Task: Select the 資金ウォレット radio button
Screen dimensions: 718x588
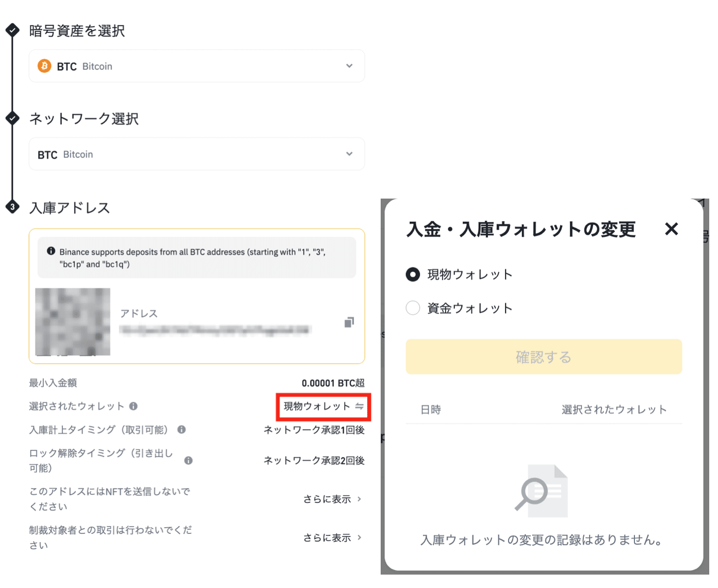Action: 413,307
